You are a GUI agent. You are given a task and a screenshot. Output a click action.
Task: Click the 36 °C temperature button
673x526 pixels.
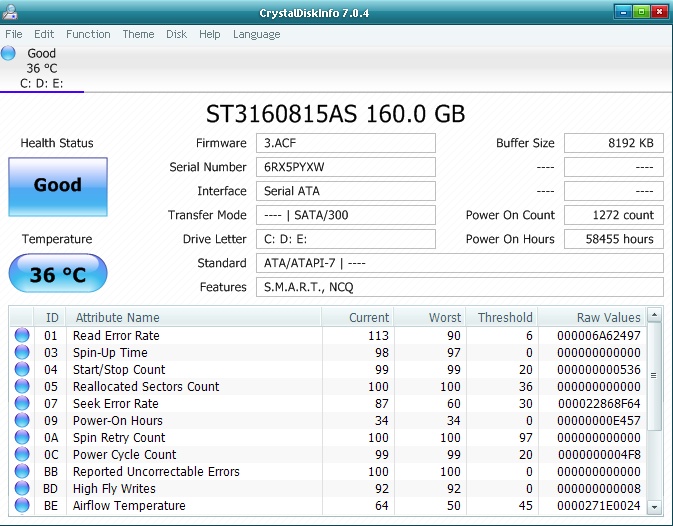[x=58, y=273]
